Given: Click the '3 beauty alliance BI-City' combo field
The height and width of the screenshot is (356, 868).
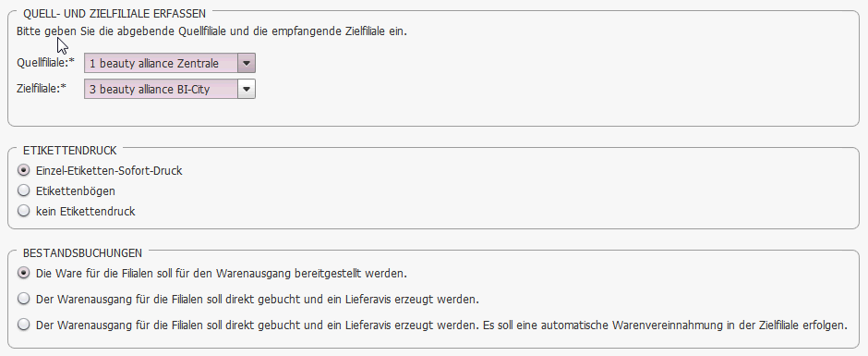Looking at the screenshot, I should pyautogui.click(x=169, y=89).
